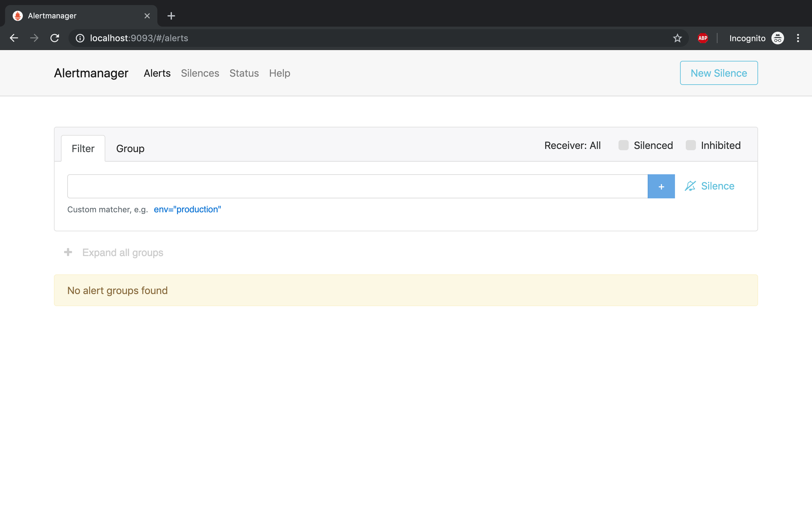Screen dimensions: 812x507
Task: Click the ABP extension icon in toolbar
Action: 702,38
